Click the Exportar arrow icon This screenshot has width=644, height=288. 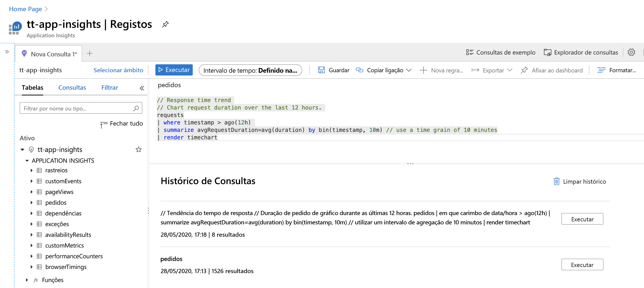[475, 70]
